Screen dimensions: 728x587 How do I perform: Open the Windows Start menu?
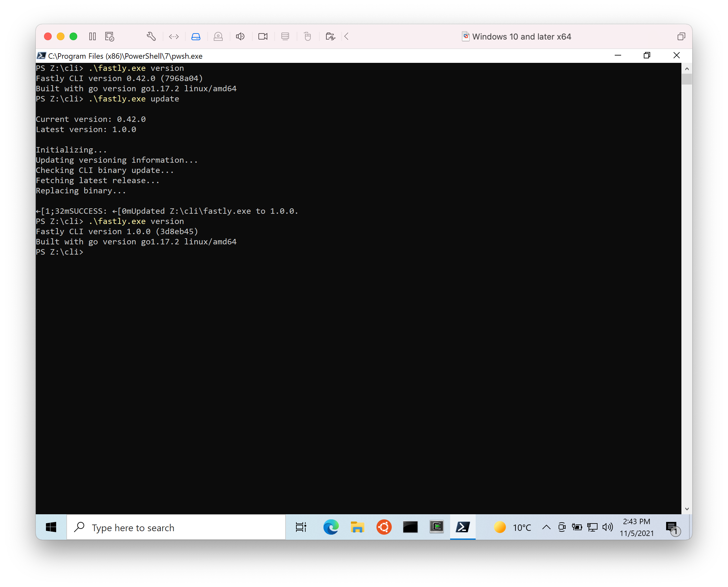coord(51,527)
